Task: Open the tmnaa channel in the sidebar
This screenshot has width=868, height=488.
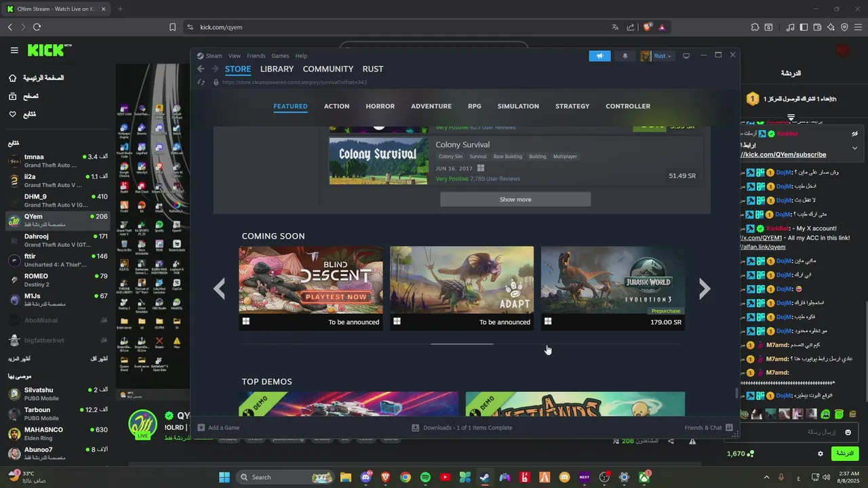Action: point(58,161)
